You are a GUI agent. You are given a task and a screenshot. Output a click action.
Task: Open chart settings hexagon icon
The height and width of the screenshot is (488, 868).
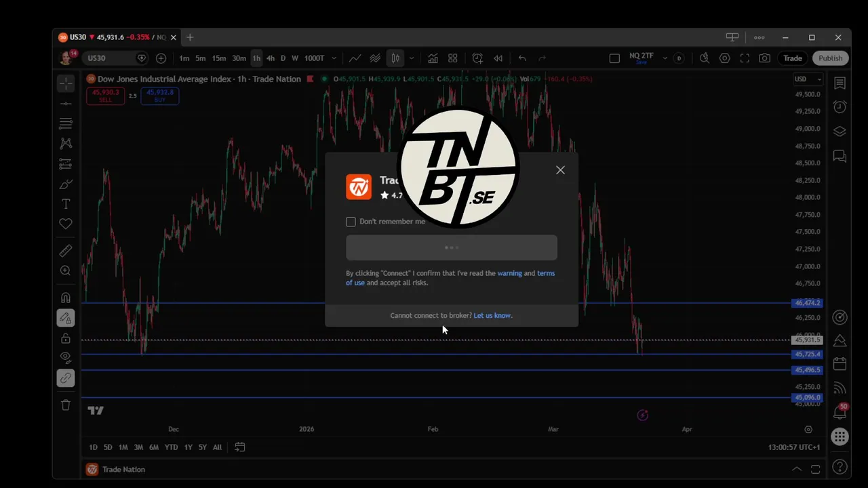coord(725,58)
